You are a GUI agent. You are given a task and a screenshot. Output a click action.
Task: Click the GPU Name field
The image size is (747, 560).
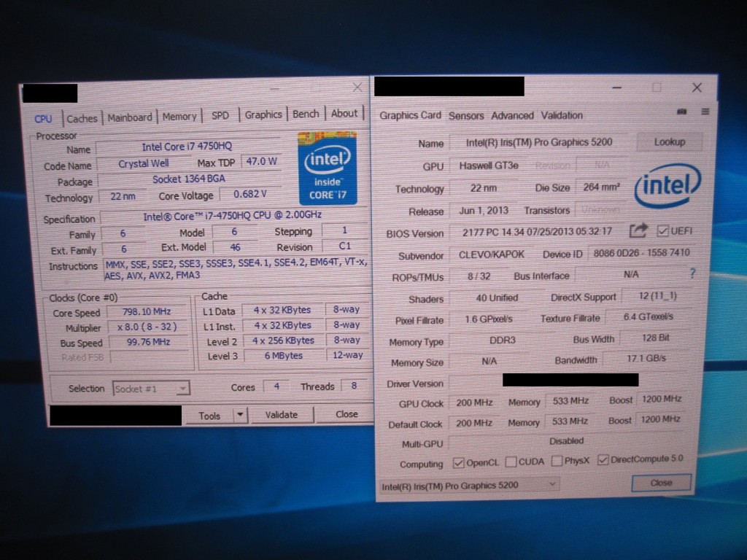(x=539, y=142)
